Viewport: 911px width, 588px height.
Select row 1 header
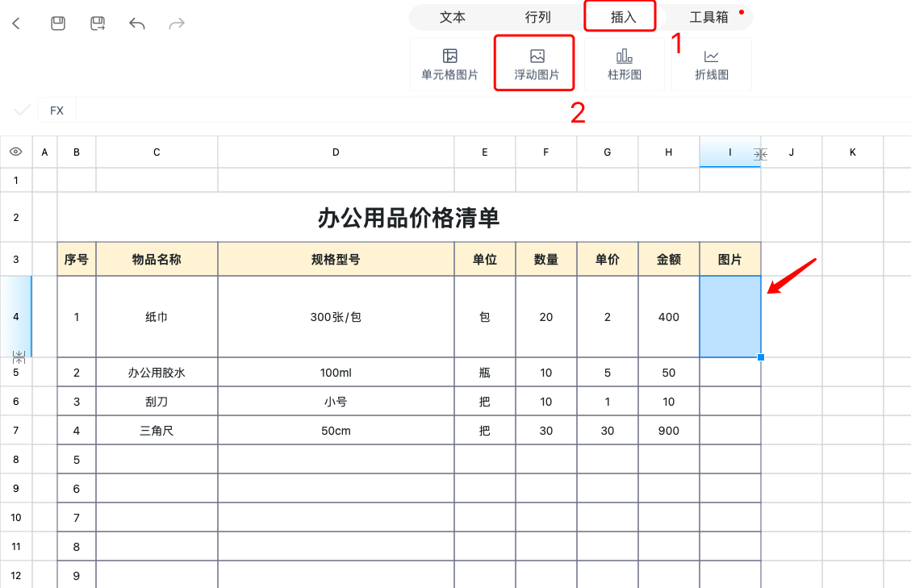pyautogui.click(x=15, y=180)
